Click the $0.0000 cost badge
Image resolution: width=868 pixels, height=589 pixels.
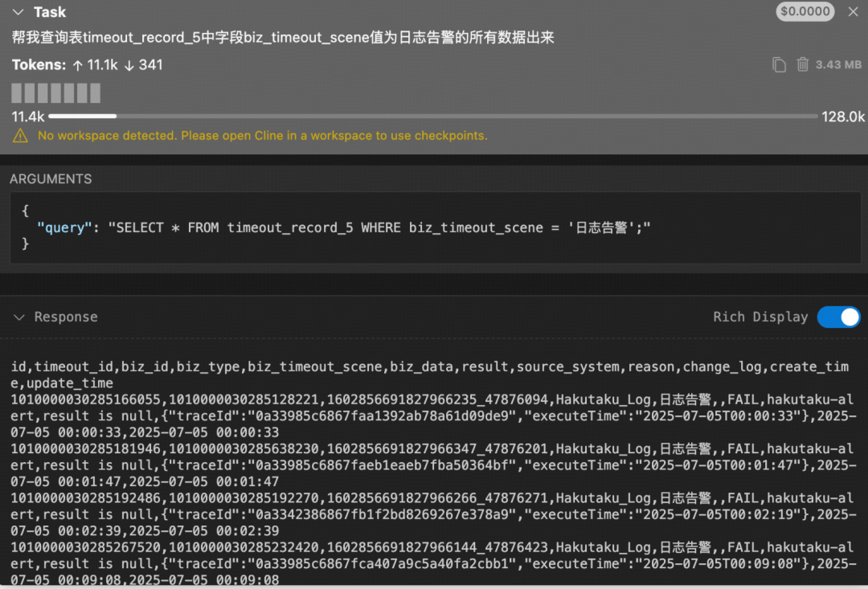(x=805, y=11)
